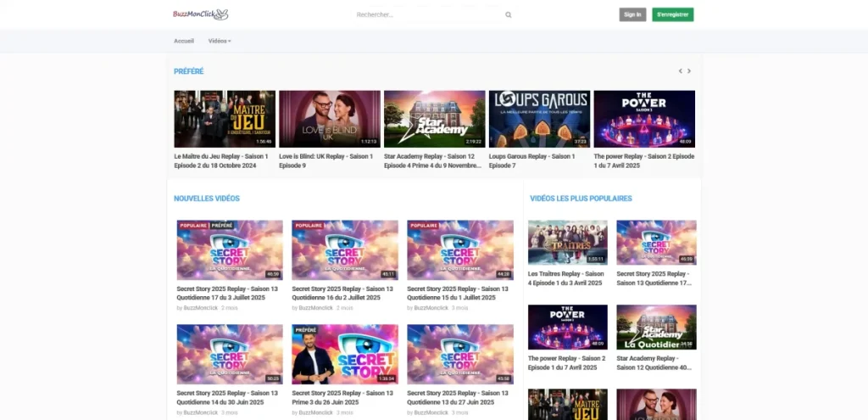
Task: Open the Préféré section heading
Action: 189,71
